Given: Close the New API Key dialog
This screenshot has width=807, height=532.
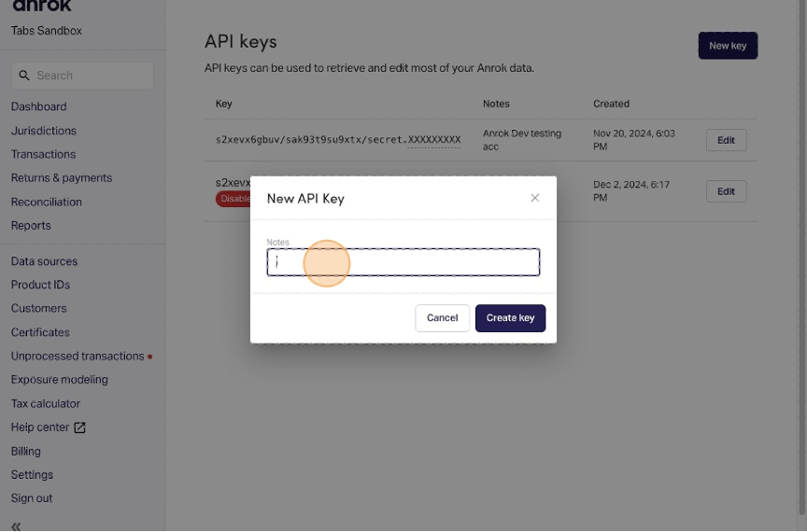Looking at the screenshot, I should point(535,198).
